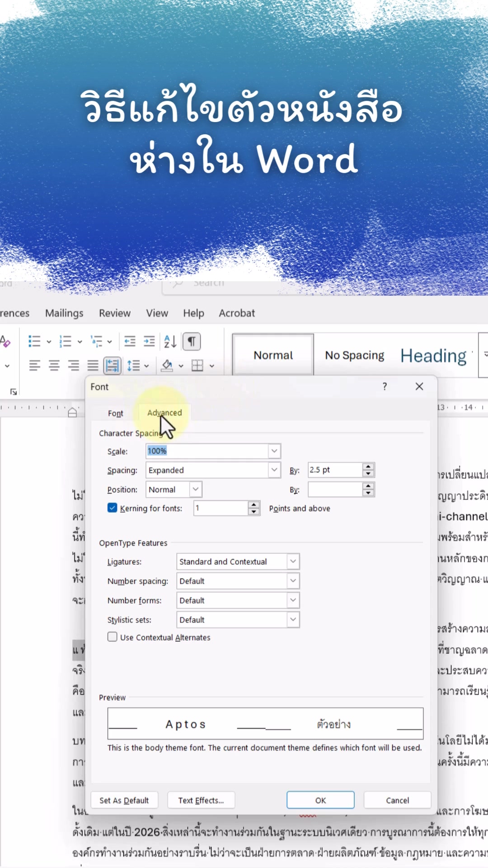Toggle Thai Distributed alignment
The height and width of the screenshot is (868, 488).
[x=112, y=365]
